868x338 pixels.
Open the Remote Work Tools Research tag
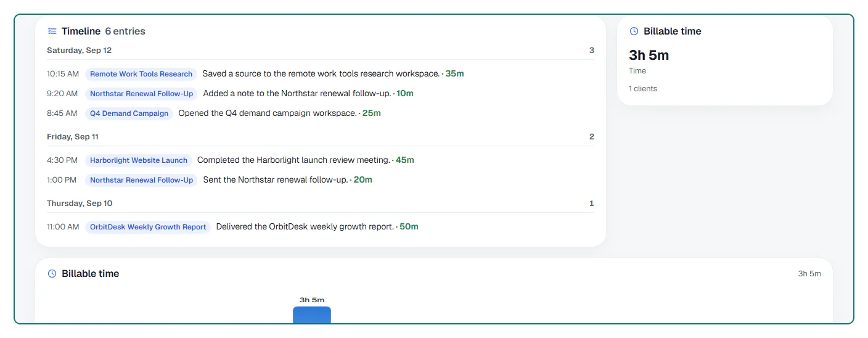141,74
